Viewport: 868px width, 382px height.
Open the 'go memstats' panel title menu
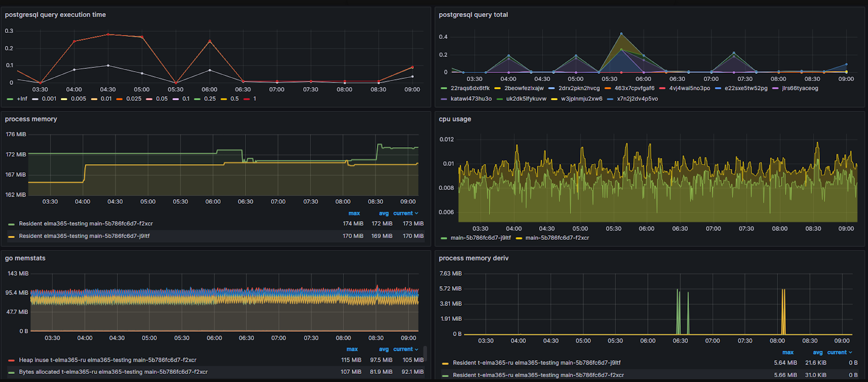pos(25,258)
